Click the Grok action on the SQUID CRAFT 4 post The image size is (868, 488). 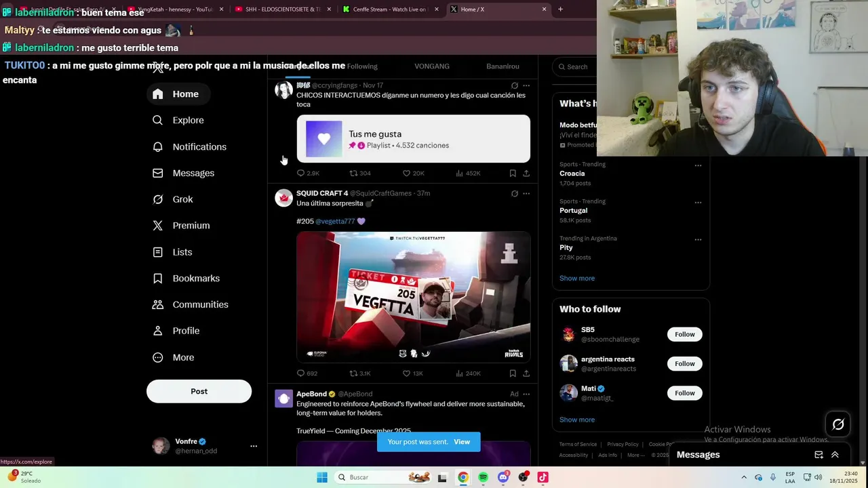coord(515,194)
